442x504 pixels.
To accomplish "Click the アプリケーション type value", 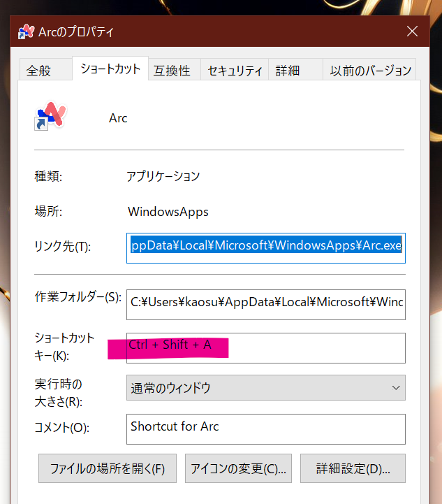I will [163, 176].
